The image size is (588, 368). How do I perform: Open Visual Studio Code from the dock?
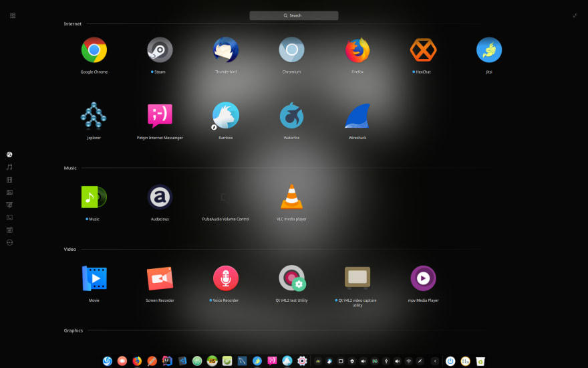pos(182,361)
